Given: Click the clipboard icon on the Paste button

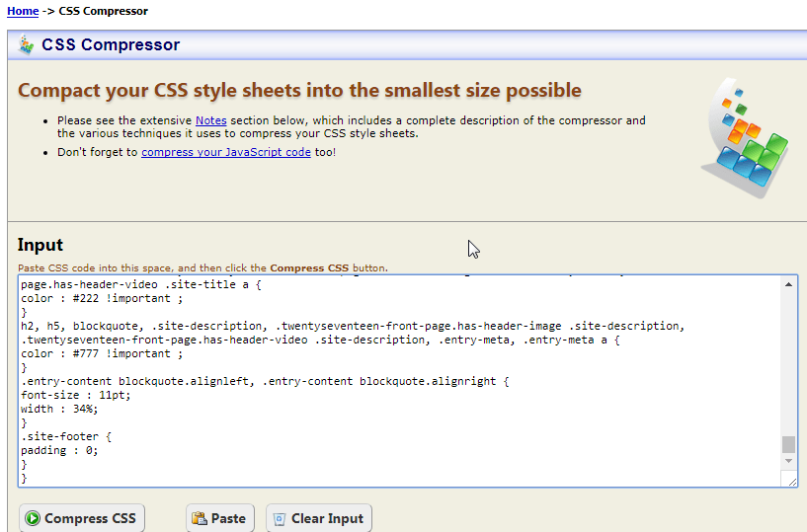Looking at the screenshot, I should (199, 518).
